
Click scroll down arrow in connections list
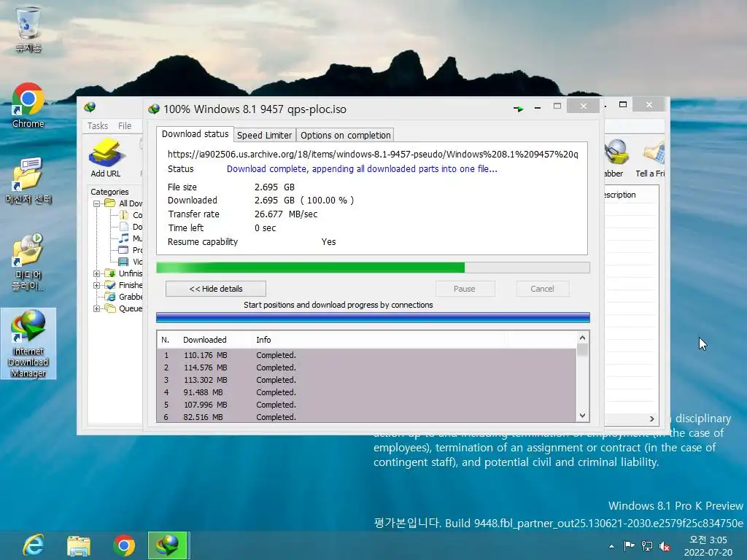[x=582, y=415]
